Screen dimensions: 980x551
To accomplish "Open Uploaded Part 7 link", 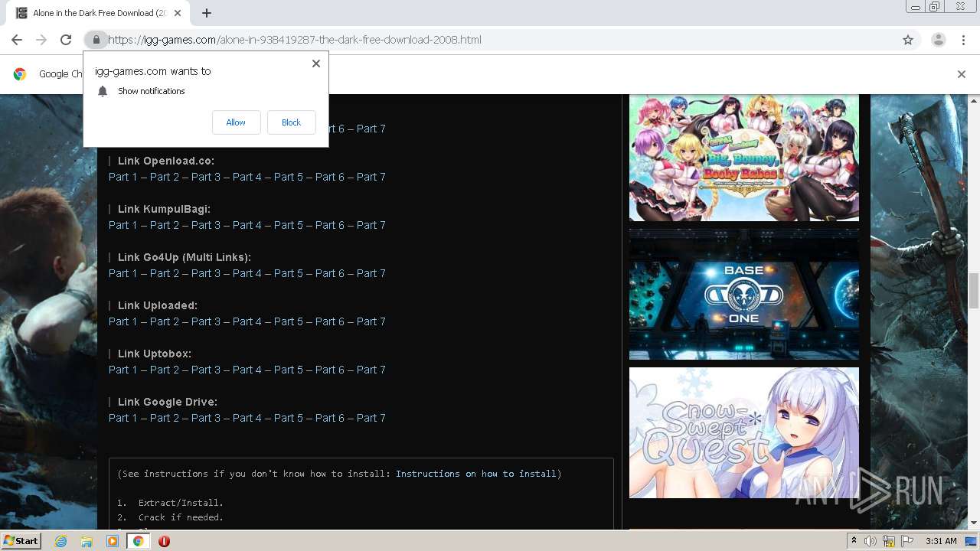I will click(371, 321).
